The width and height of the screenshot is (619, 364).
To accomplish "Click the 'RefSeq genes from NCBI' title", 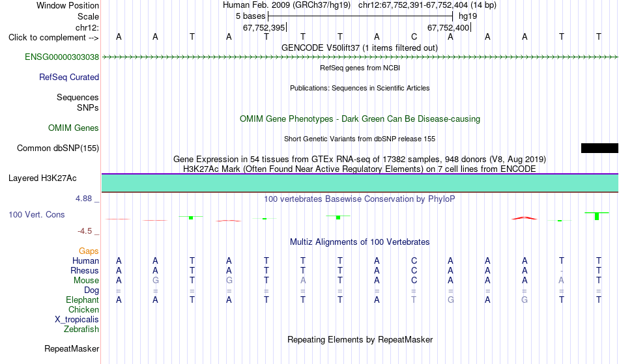I will pos(360,68).
